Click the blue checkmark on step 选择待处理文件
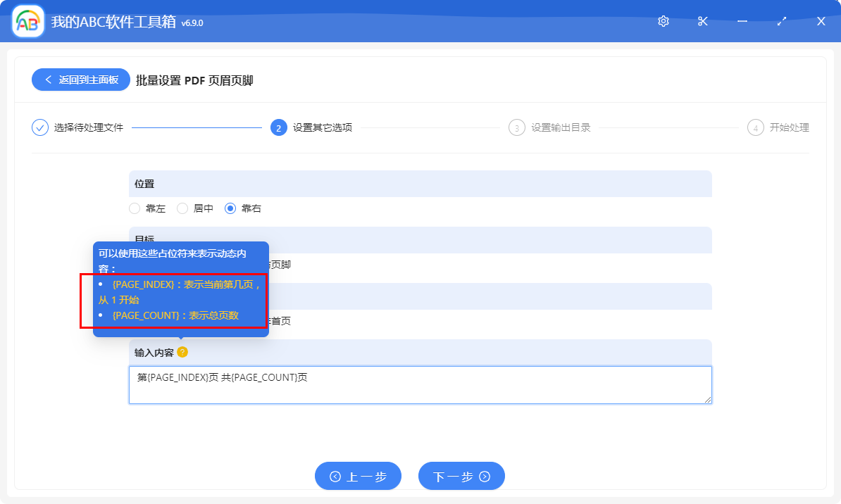The height and width of the screenshot is (504, 841). [39, 127]
